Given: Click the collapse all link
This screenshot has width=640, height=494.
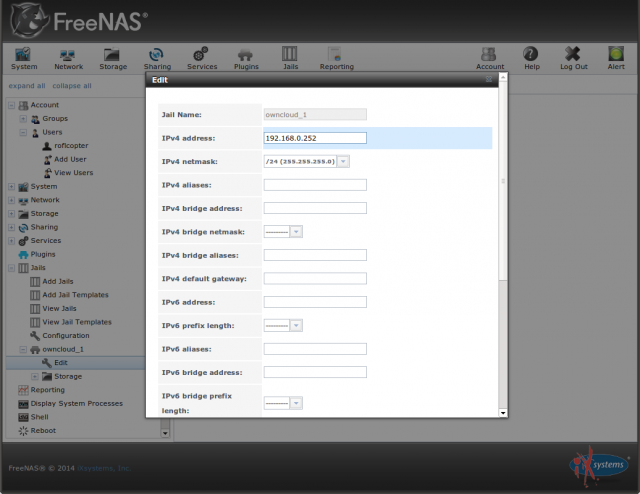Looking at the screenshot, I should (72, 86).
